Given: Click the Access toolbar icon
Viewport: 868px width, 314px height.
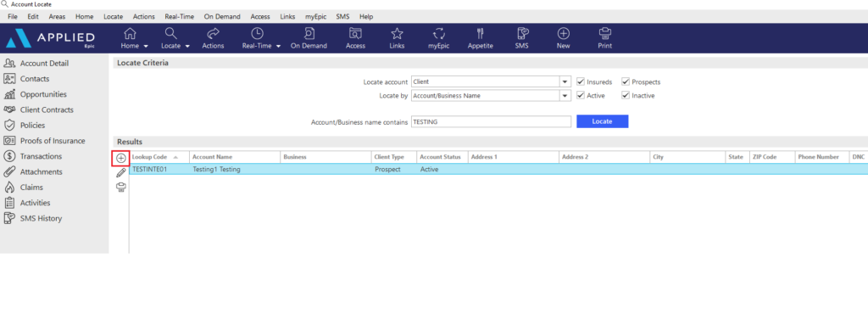Looking at the screenshot, I should [355, 33].
